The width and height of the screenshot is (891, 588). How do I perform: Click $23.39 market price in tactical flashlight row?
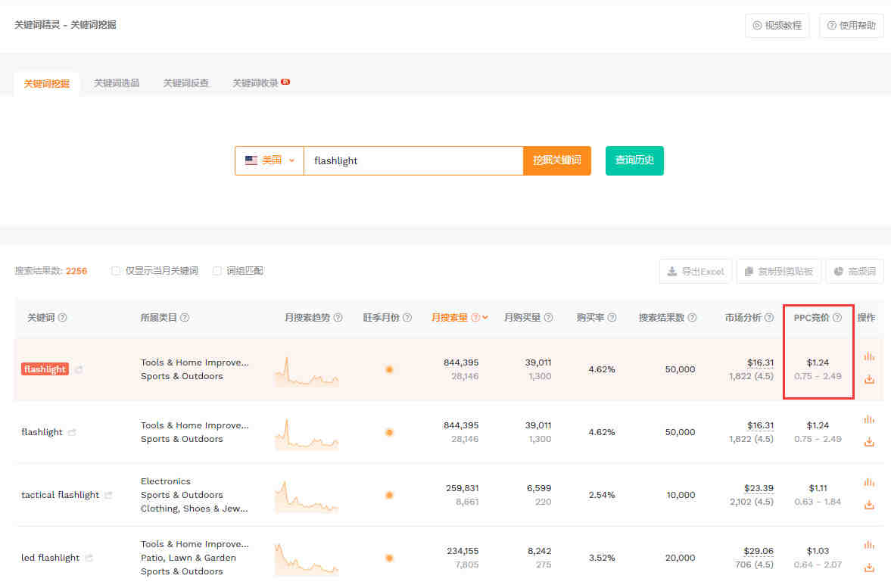[x=759, y=489]
